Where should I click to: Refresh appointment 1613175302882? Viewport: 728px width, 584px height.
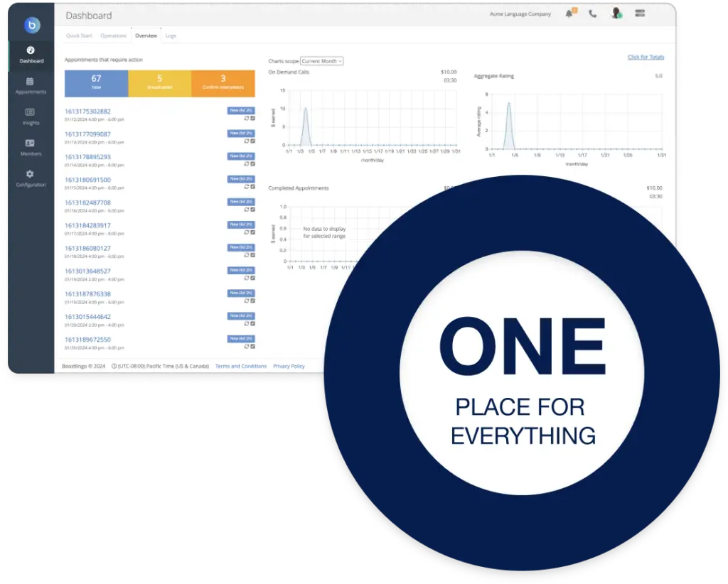click(247, 118)
